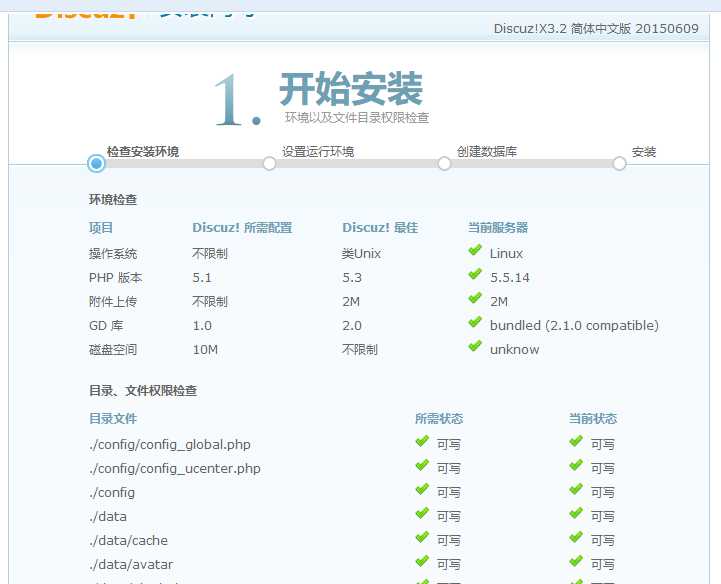Click the 类Unix value

click(x=361, y=253)
